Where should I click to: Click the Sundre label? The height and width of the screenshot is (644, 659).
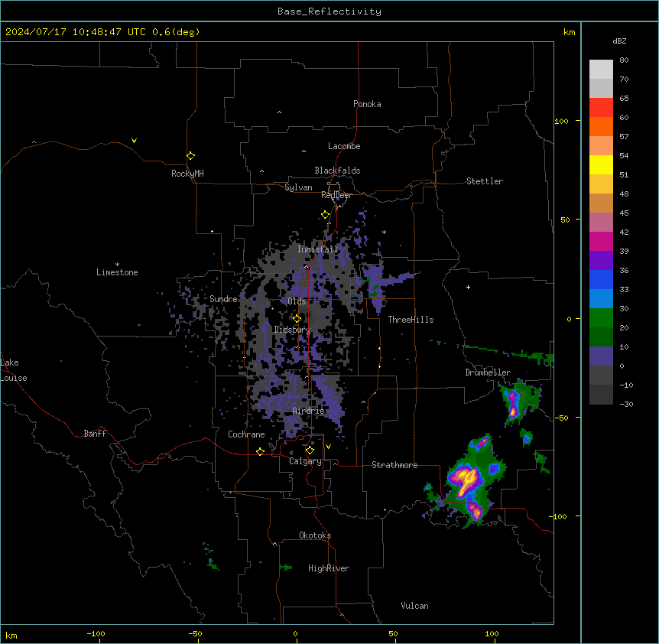pos(223,299)
